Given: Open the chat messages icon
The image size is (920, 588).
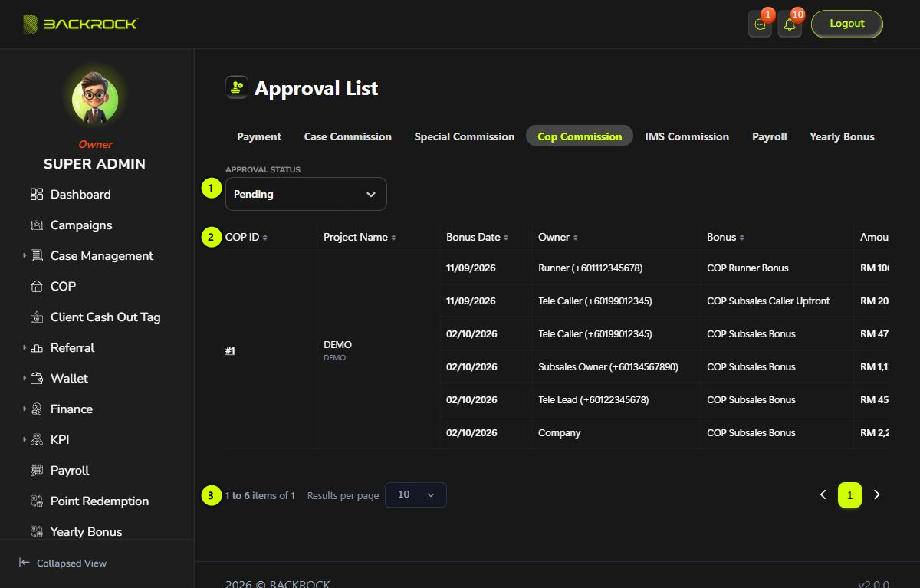Looking at the screenshot, I should pos(760,25).
